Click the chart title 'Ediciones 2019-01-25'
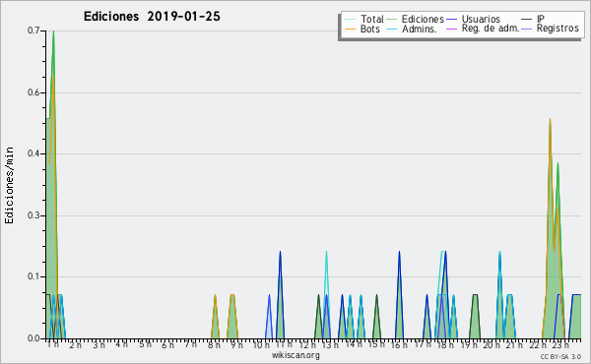The image size is (591, 364). (152, 17)
